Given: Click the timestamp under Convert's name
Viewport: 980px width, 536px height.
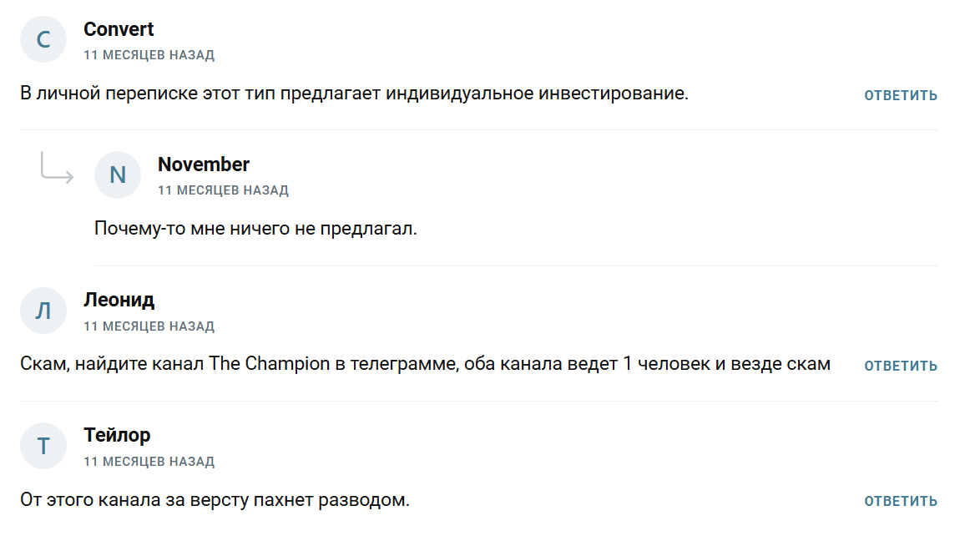Looking at the screenshot, I should coord(149,55).
